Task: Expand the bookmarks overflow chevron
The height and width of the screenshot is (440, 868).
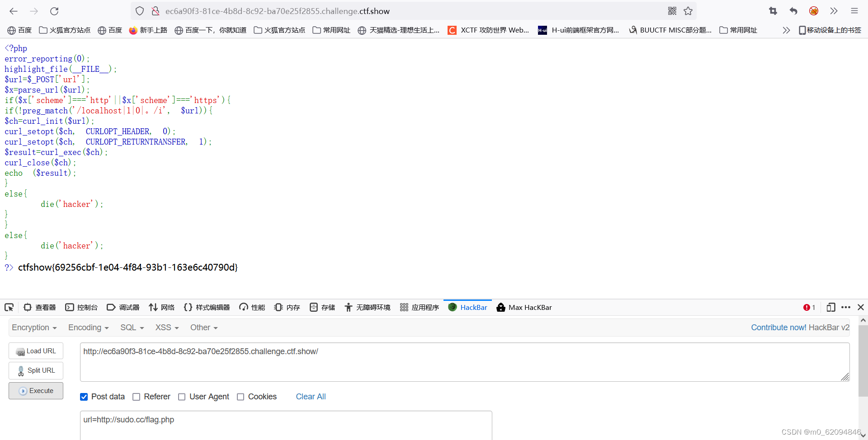Action: 786,30
